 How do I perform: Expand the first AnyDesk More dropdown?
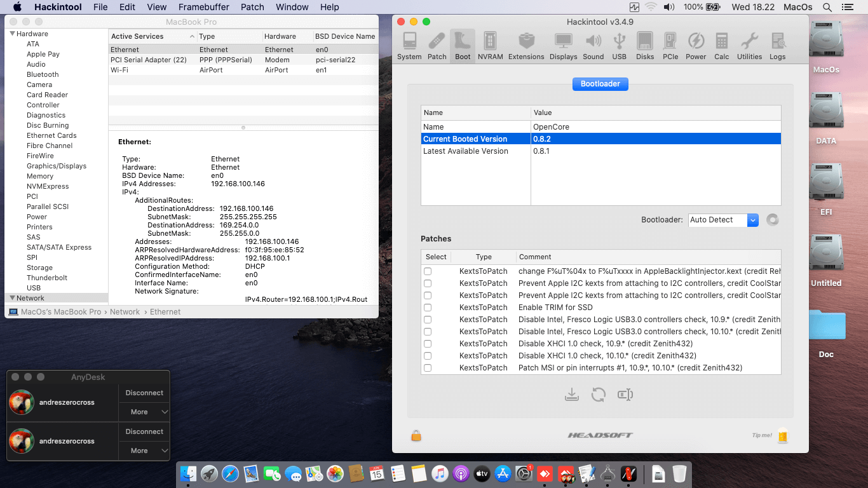coord(144,412)
